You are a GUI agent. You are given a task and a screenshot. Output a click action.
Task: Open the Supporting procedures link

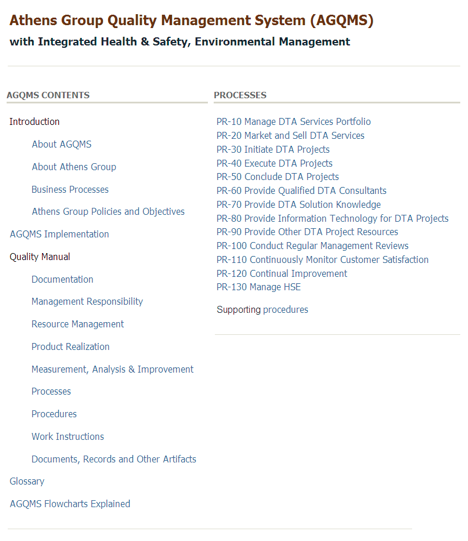click(x=262, y=309)
